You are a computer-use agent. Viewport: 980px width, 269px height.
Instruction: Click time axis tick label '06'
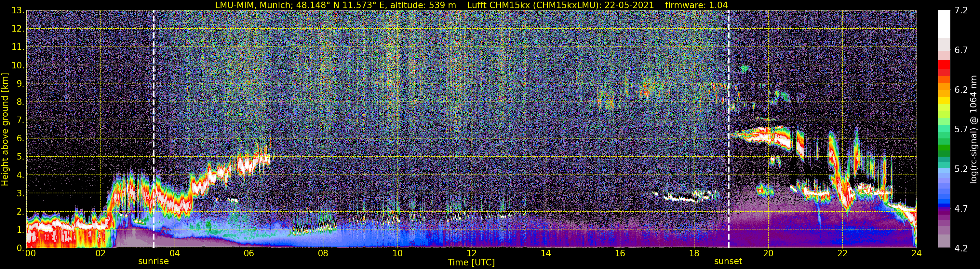pyautogui.click(x=248, y=253)
